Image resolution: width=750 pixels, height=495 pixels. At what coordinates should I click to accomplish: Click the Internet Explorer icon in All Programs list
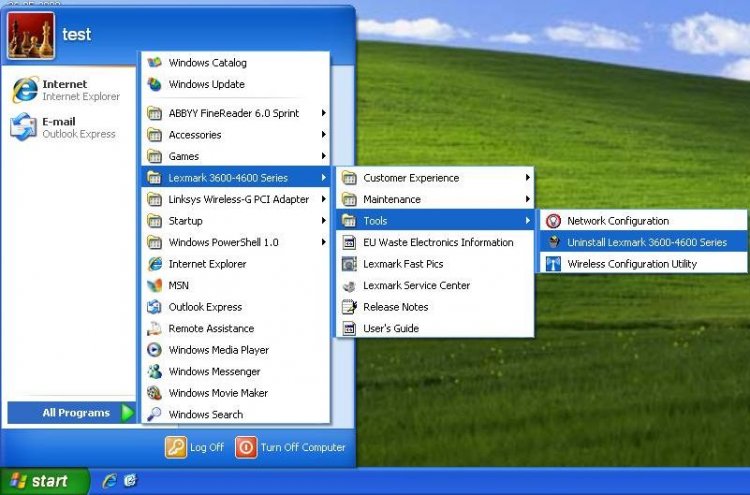point(154,264)
